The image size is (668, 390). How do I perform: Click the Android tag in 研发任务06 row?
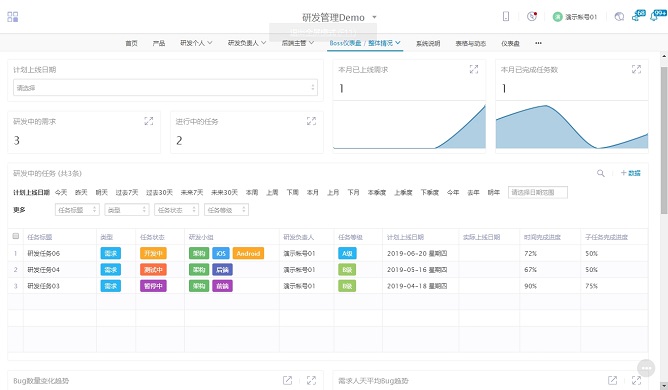248,254
